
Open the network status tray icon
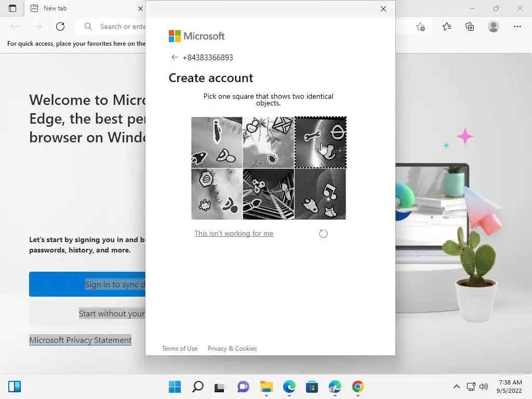click(471, 387)
